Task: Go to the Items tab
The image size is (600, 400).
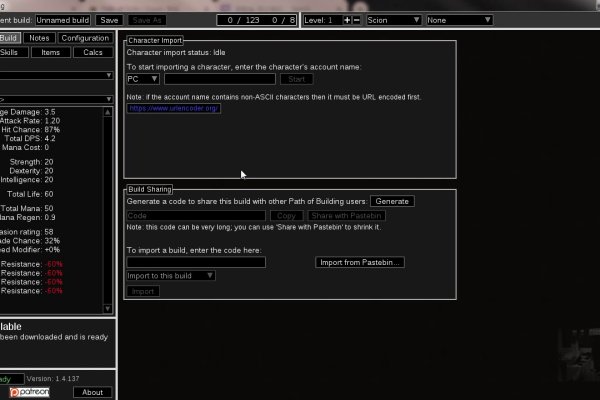Action: (50, 52)
